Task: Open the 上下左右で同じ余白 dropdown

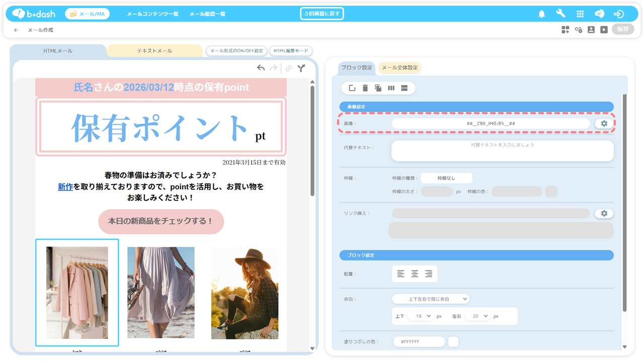Action: click(x=431, y=299)
